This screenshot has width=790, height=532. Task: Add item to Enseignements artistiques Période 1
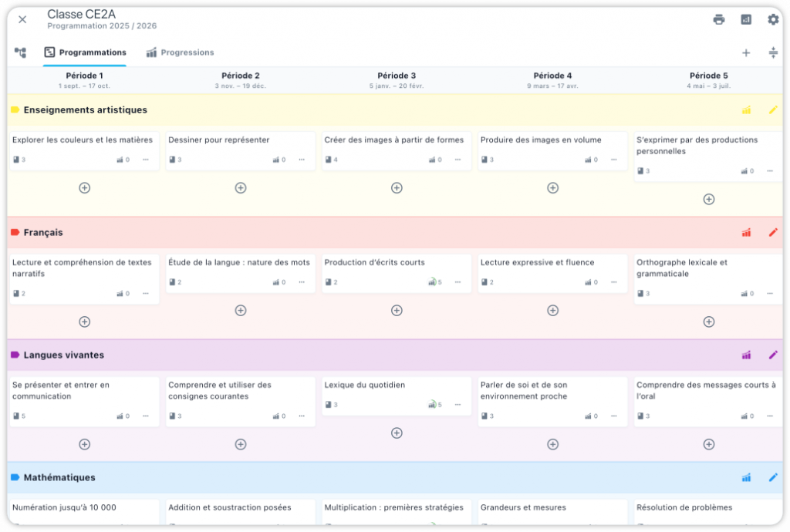coord(85,187)
